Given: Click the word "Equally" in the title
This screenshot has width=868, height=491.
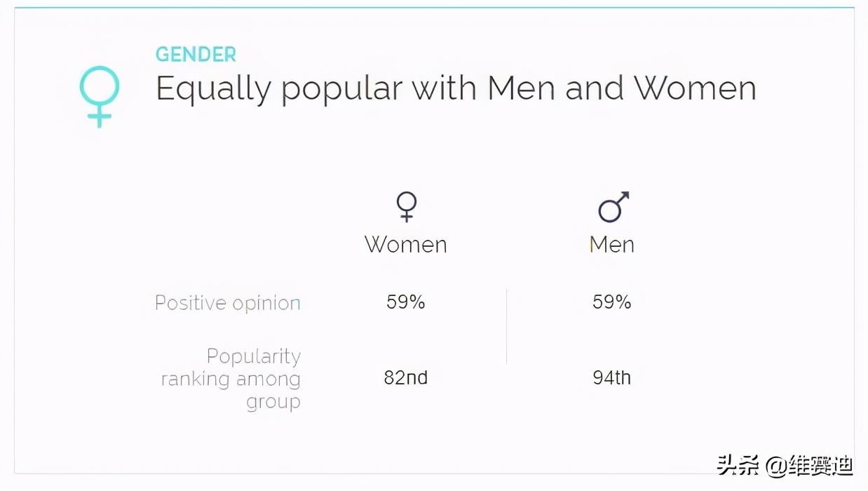Looking at the screenshot, I should 213,89.
